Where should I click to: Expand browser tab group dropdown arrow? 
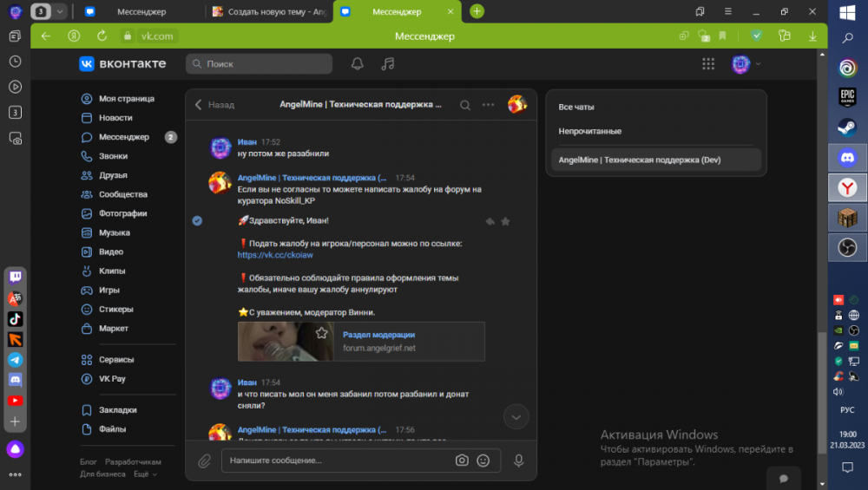coord(60,11)
